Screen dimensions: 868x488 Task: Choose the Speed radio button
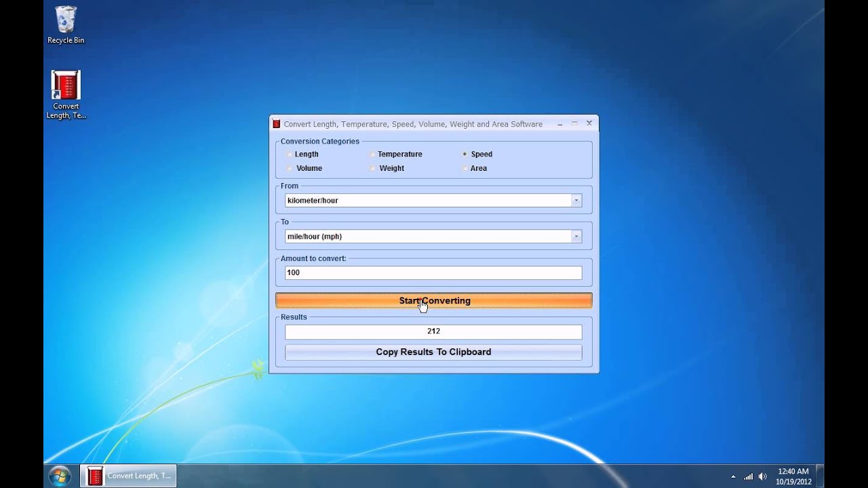[465, 155]
